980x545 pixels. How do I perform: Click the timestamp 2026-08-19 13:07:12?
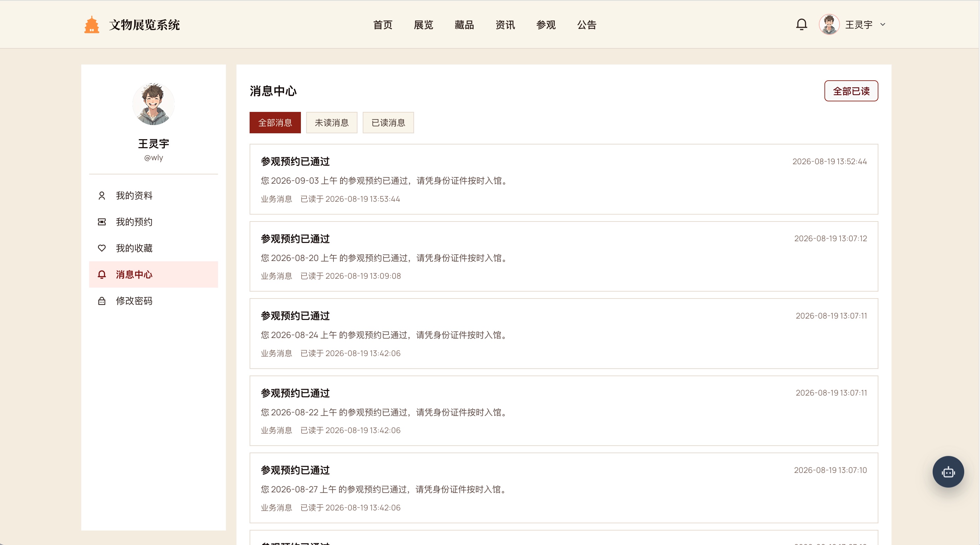[830, 238]
